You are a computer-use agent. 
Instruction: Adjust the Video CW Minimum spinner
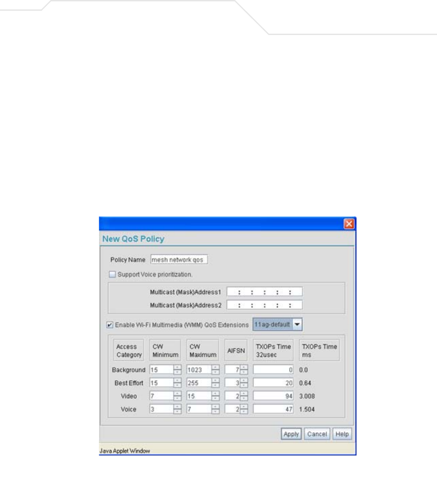(177, 396)
